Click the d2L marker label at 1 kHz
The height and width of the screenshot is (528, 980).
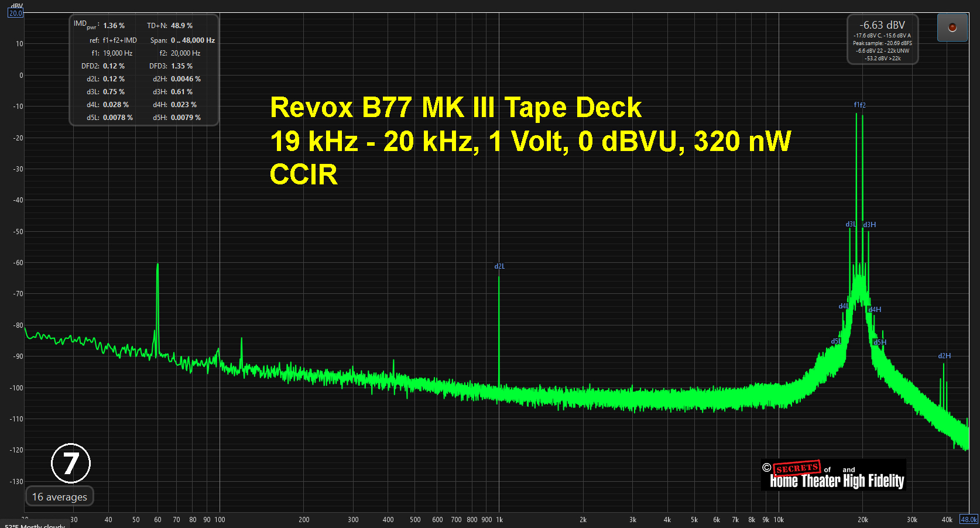[x=499, y=266]
